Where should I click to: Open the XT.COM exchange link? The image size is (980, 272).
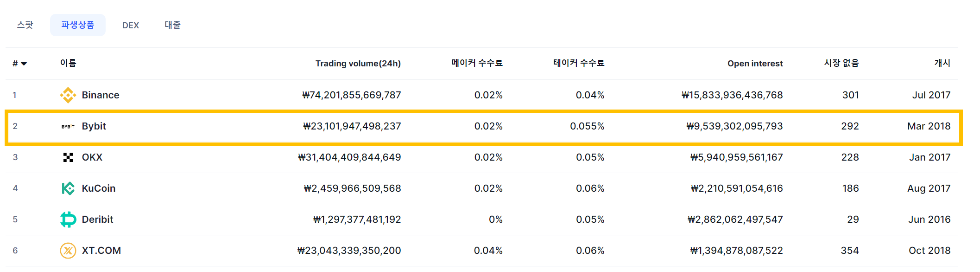coord(101,251)
